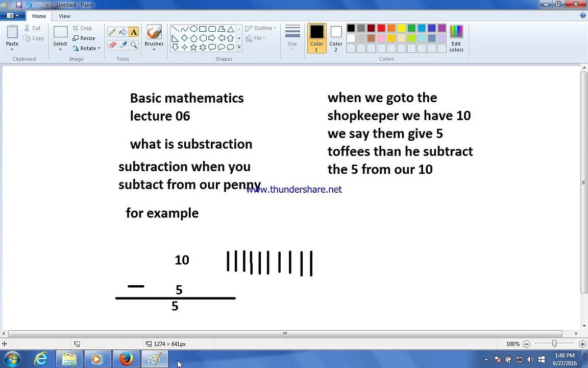Choose the Triangle shape
The width and height of the screenshot is (588, 368).
pos(230,29)
